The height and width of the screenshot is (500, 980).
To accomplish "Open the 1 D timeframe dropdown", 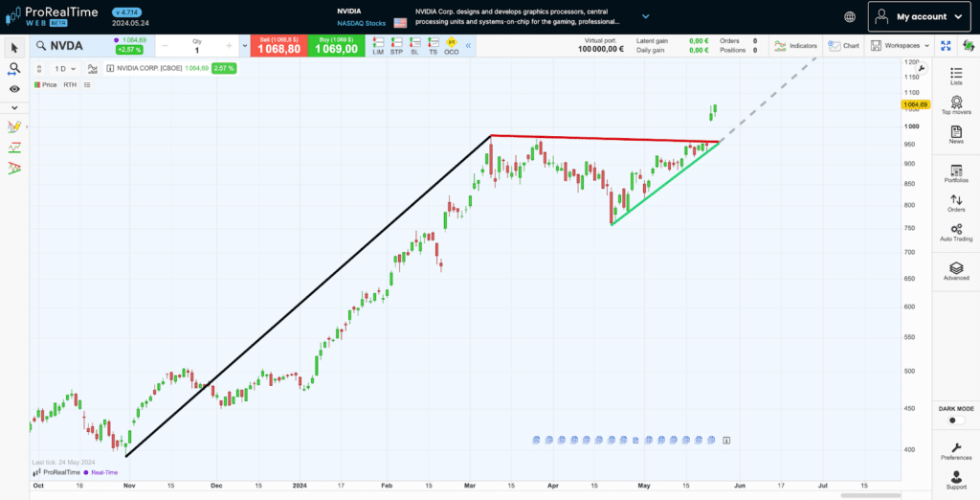I will [65, 69].
